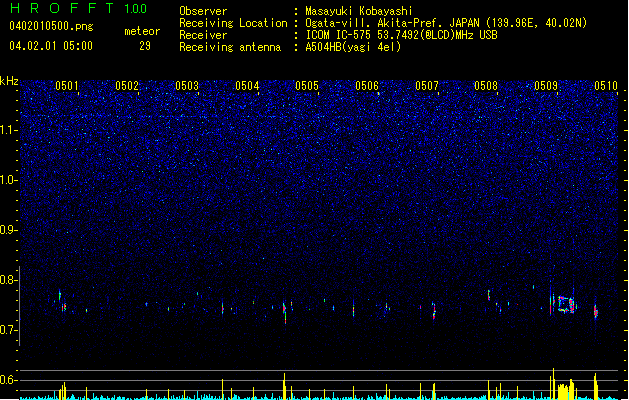Click the 1.1 kHz frequency label
This screenshot has width=629, height=400.
9,130
